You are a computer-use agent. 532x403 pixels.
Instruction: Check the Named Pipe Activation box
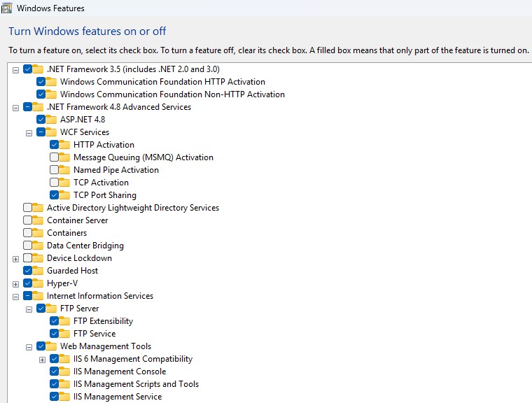coord(54,169)
